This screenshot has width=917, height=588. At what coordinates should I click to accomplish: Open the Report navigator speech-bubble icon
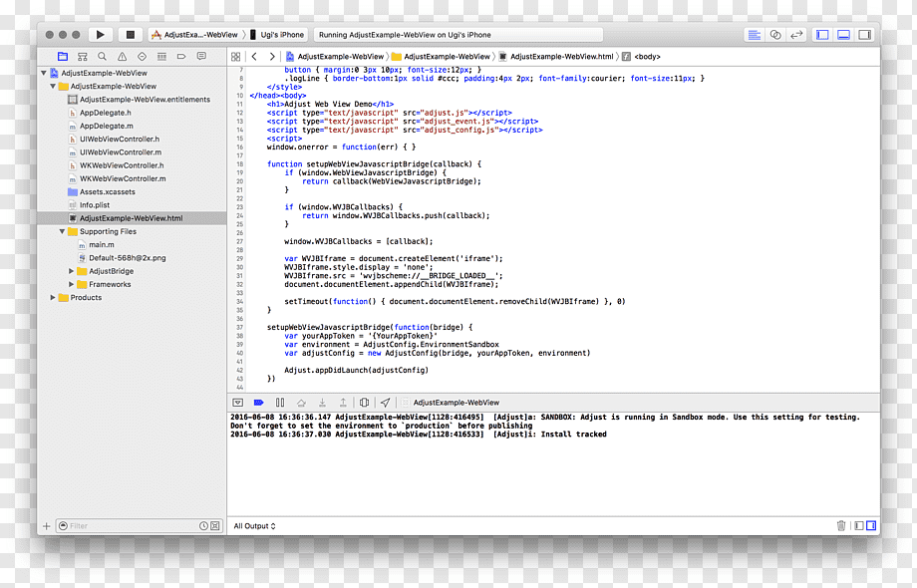201,57
